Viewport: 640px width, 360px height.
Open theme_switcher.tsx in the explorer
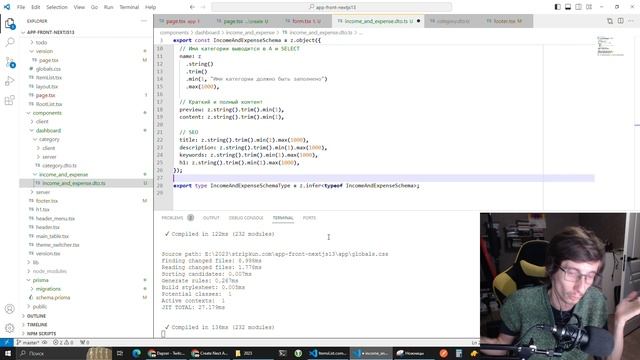coord(86,245)
